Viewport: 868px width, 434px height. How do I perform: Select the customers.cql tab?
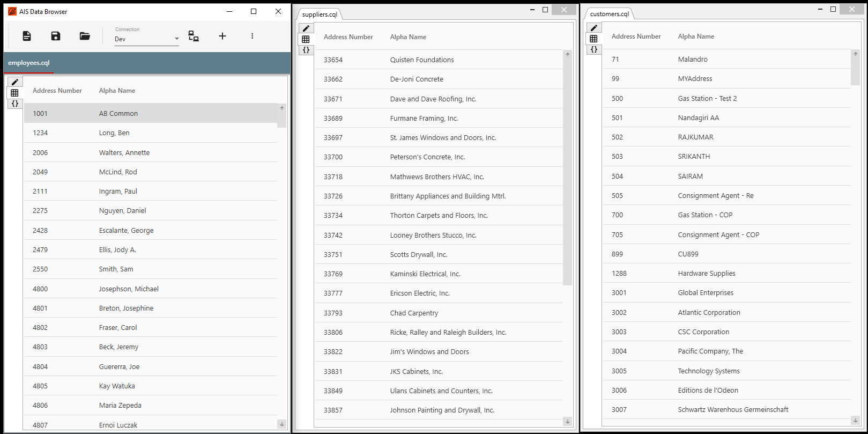609,14
